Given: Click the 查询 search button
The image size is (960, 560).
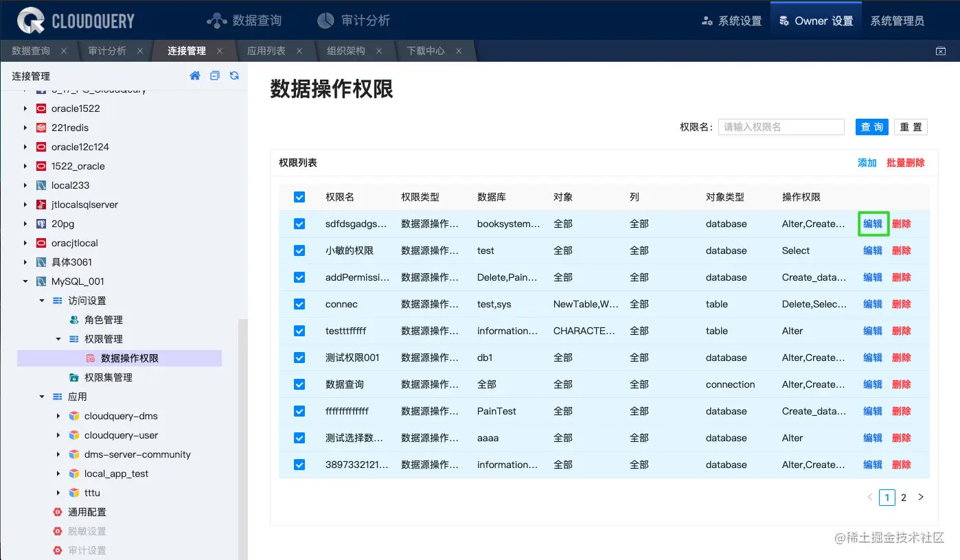Looking at the screenshot, I should click(x=872, y=127).
